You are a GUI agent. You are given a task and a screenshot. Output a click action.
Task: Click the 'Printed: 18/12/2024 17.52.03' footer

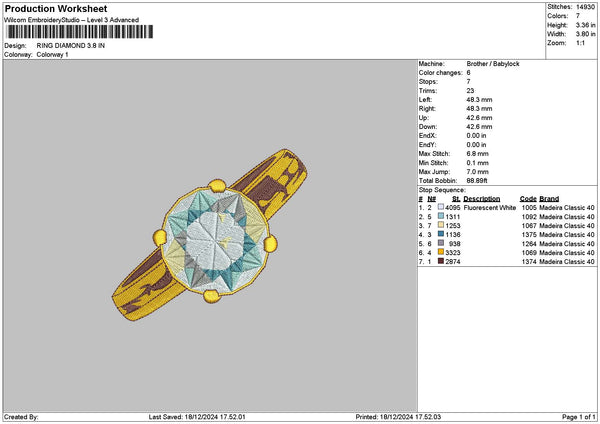tap(398, 417)
